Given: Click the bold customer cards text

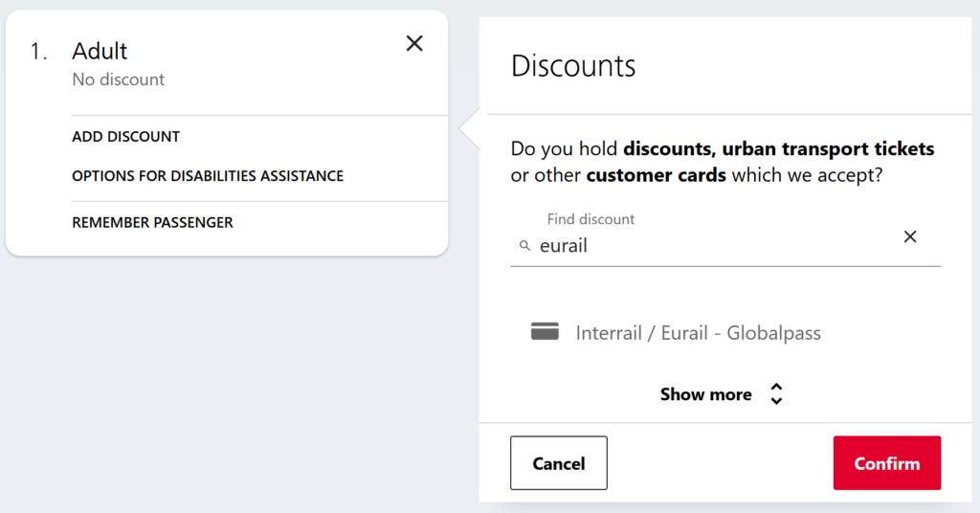Looking at the screenshot, I should point(657,175).
